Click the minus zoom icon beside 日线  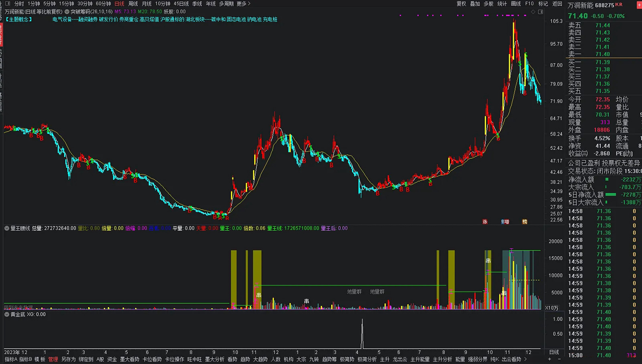tap(560, 360)
